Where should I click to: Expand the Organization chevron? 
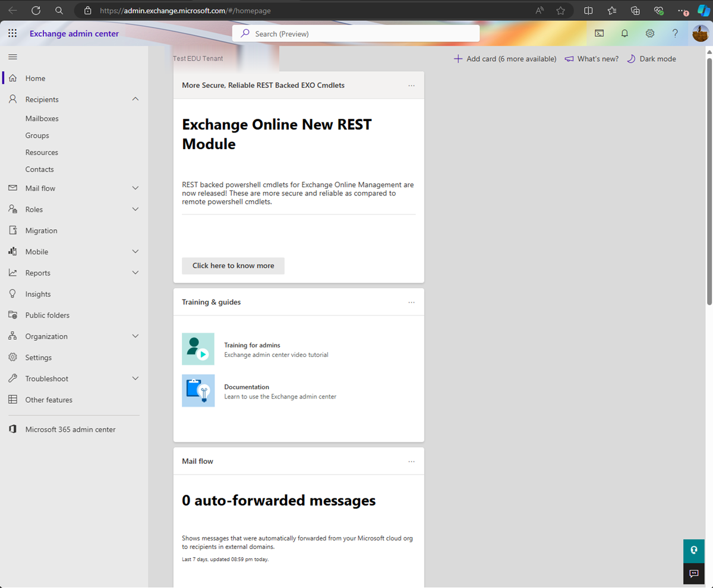click(x=135, y=336)
